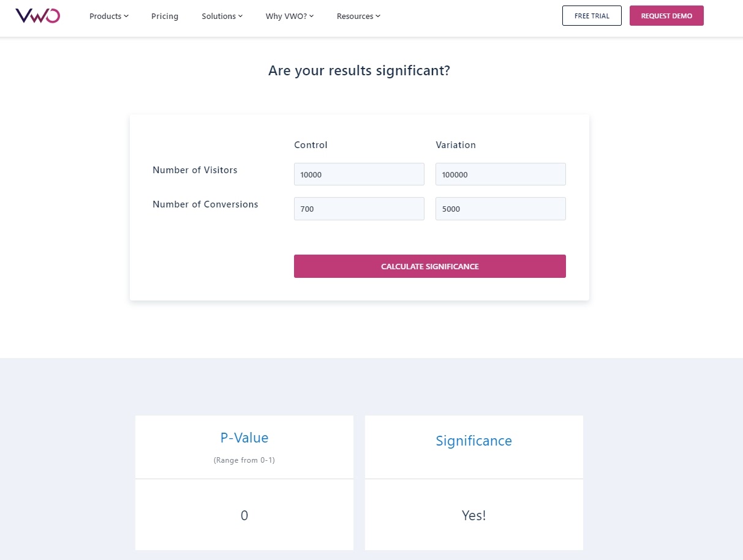Image resolution: width=743 pixels, height=560 pixels.
Task: Click the Yes! significance result
Action: (473, 515)
